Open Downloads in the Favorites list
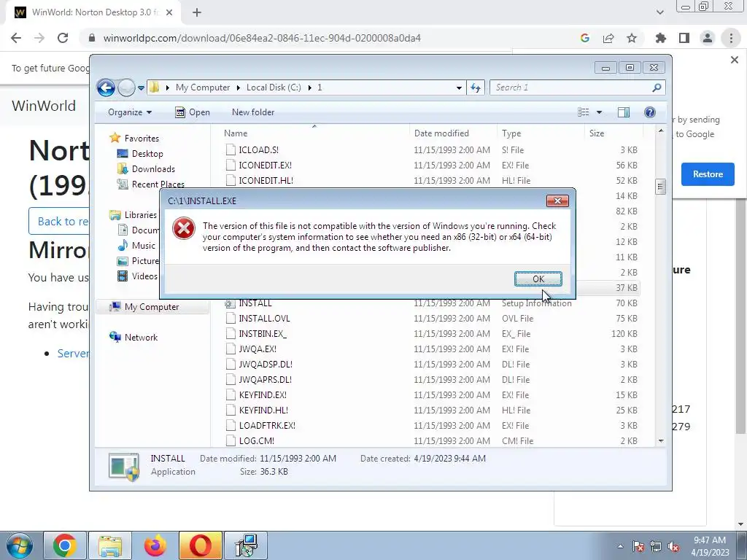 (x=153, y=169)
